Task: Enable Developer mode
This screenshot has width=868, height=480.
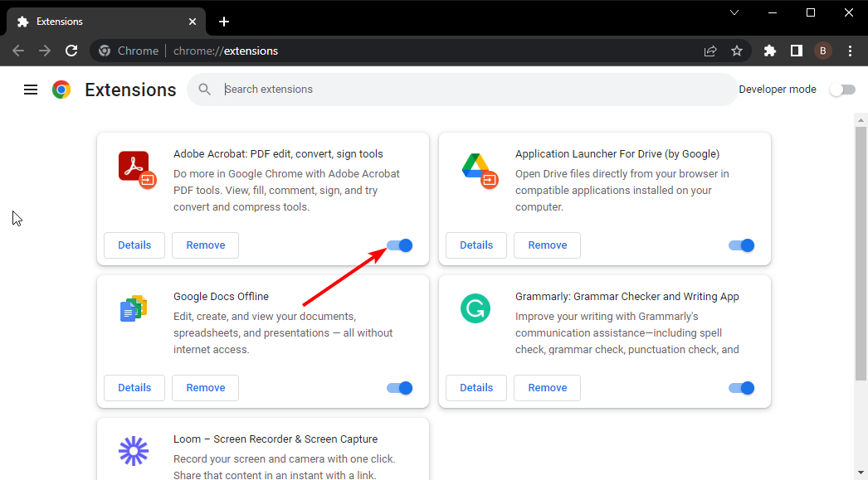Action: click(841, 89)
